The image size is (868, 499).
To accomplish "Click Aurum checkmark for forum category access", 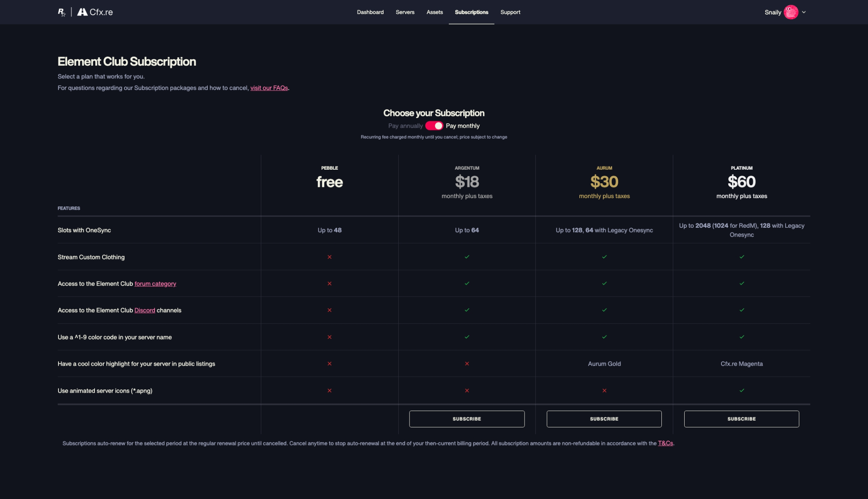I will [x=604, y=283].
